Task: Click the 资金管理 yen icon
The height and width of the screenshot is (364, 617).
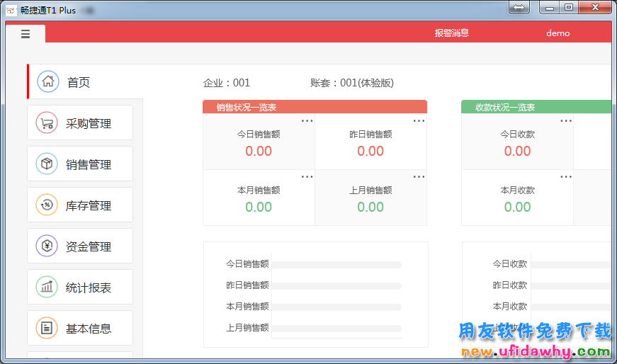Action: 47,246
